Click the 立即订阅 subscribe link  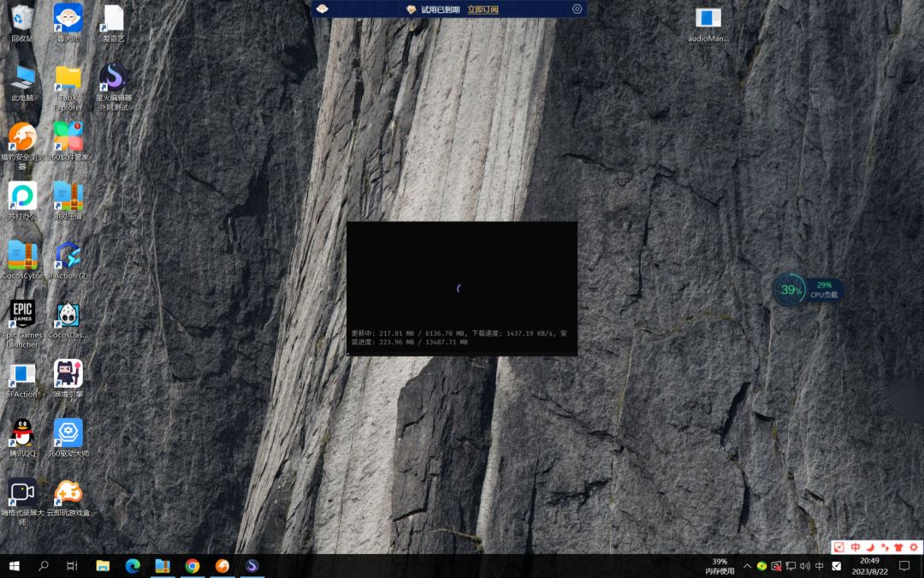click(483, 9)
